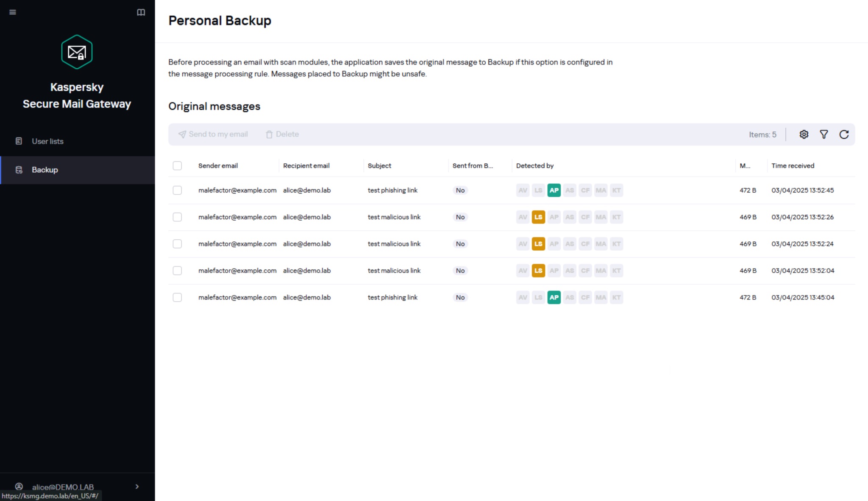The image size is (868, 501).
Task: Tick the checkbox for the 13:45:04 message
Action: point(177,297)
